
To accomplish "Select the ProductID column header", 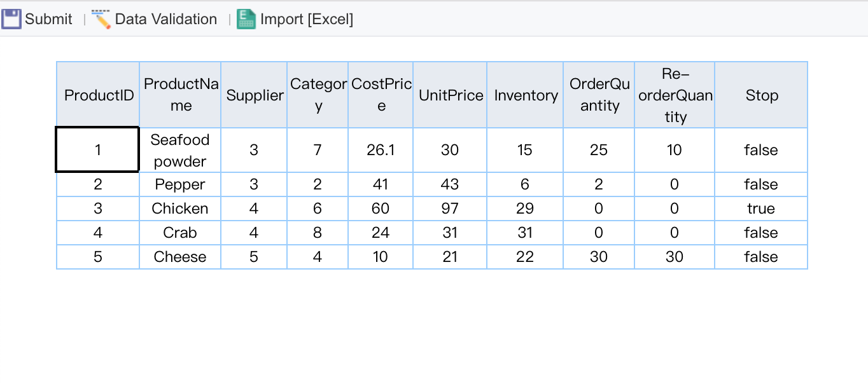I will pyautogui.click(x=97, y=94).
